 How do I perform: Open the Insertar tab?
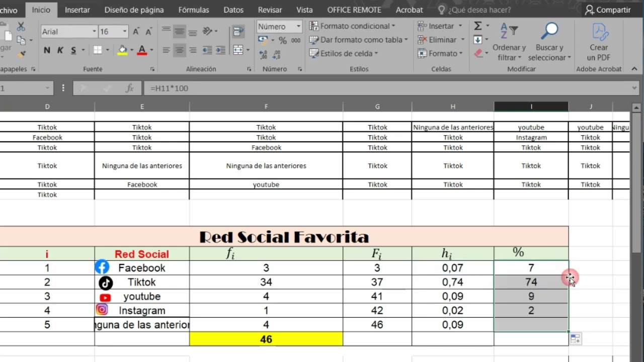(x=77, y=10)
